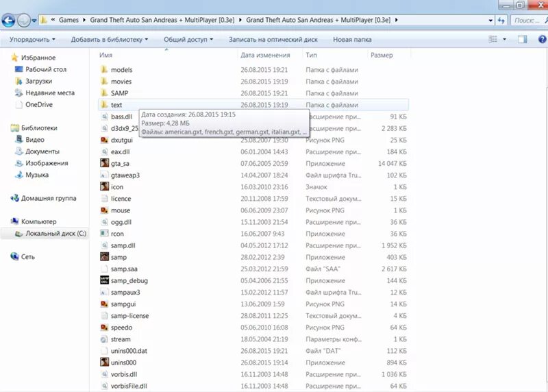Select the text folder icon
548x392 pixels.
coord(104,105)
